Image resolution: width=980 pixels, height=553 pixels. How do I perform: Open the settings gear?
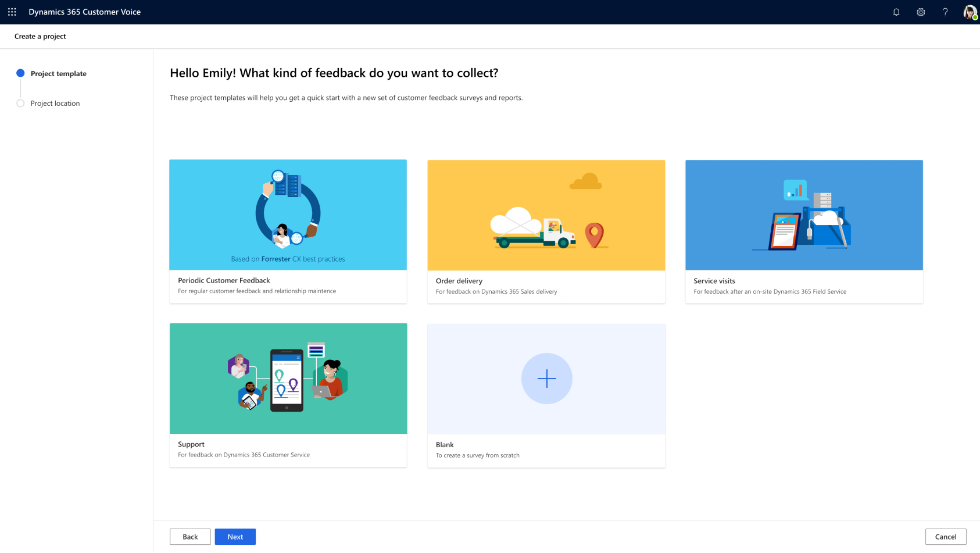pyautogui.click(x=921, y=12)
